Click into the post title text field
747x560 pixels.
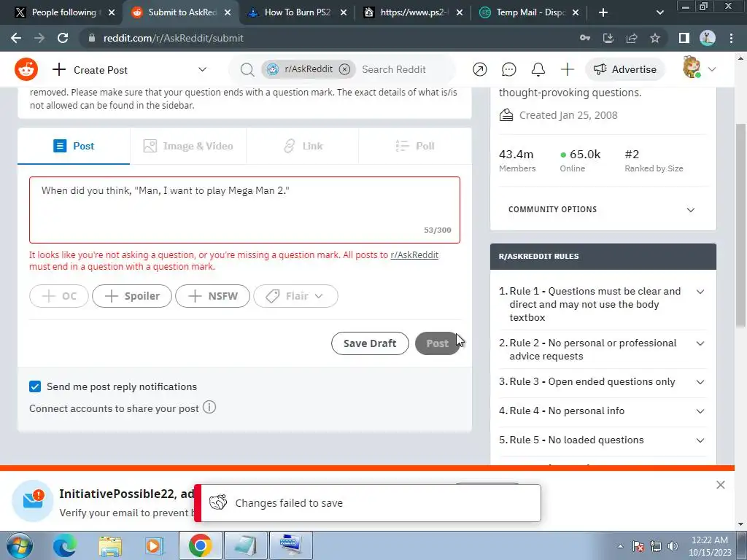[x=244, y=210]
